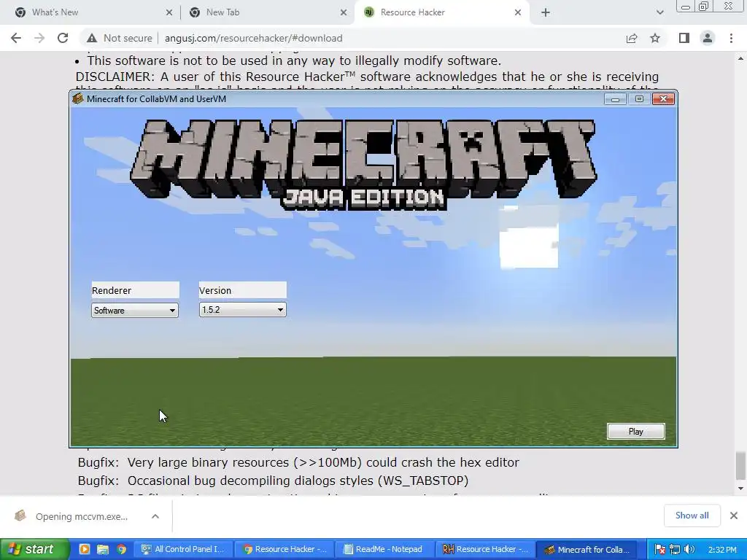
Task: Bookmark this page with the star icon
Action: (655, 38)
